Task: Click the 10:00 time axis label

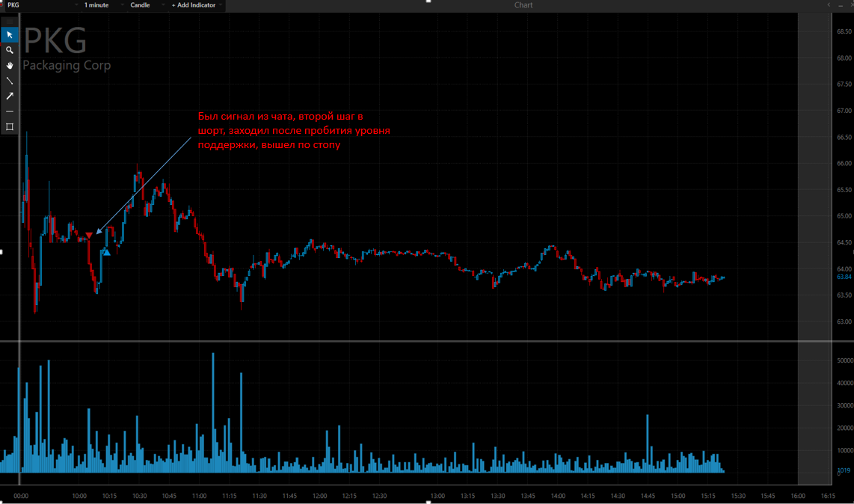Action: click(x=79, y=496)
